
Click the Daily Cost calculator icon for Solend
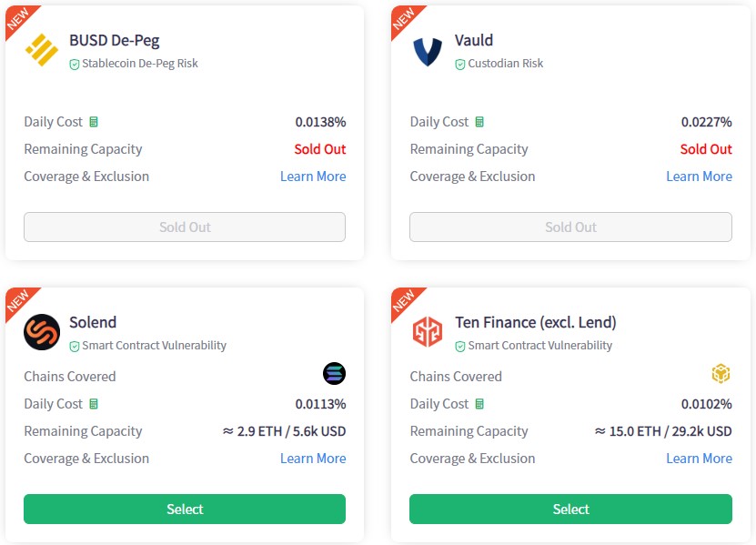[x=94, y=404]
